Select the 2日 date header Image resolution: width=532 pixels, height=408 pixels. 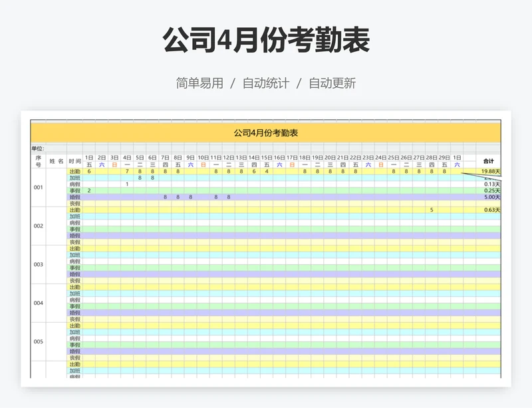(x=102, y=158)
